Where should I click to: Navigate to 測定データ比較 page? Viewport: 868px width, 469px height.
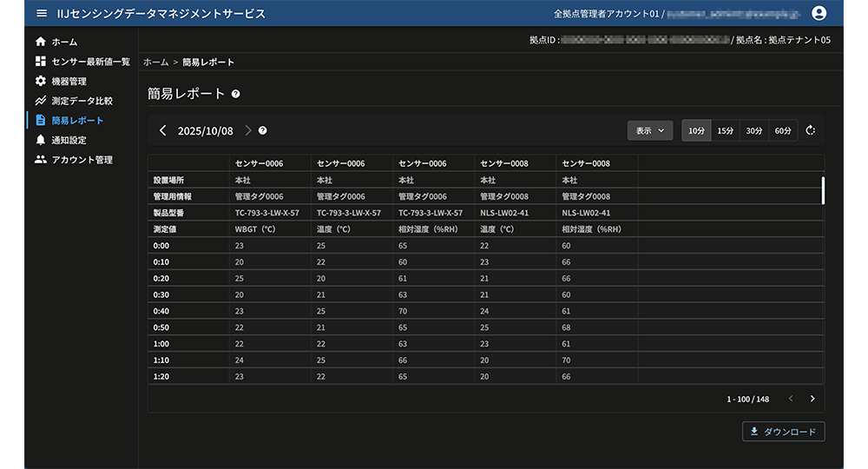82,101
